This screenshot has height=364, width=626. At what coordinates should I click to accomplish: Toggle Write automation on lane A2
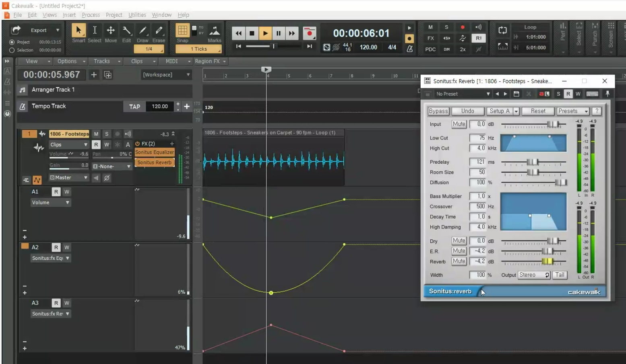tap(67, 247)
